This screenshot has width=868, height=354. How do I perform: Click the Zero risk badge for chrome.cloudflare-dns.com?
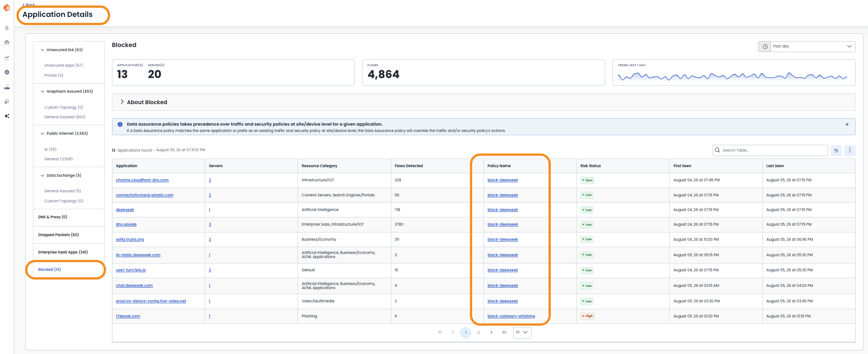pyautogui.click(x=587, y=180)
